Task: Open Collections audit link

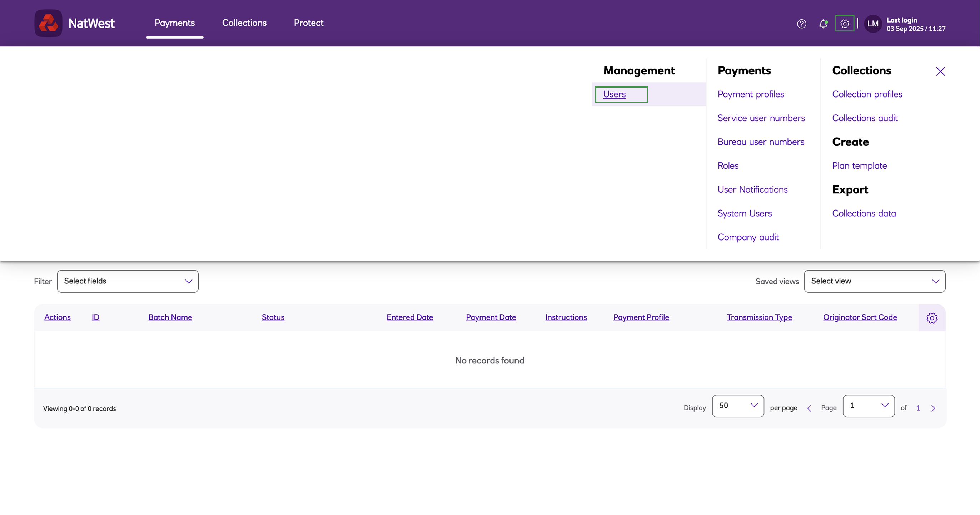Action: point(864,118)
